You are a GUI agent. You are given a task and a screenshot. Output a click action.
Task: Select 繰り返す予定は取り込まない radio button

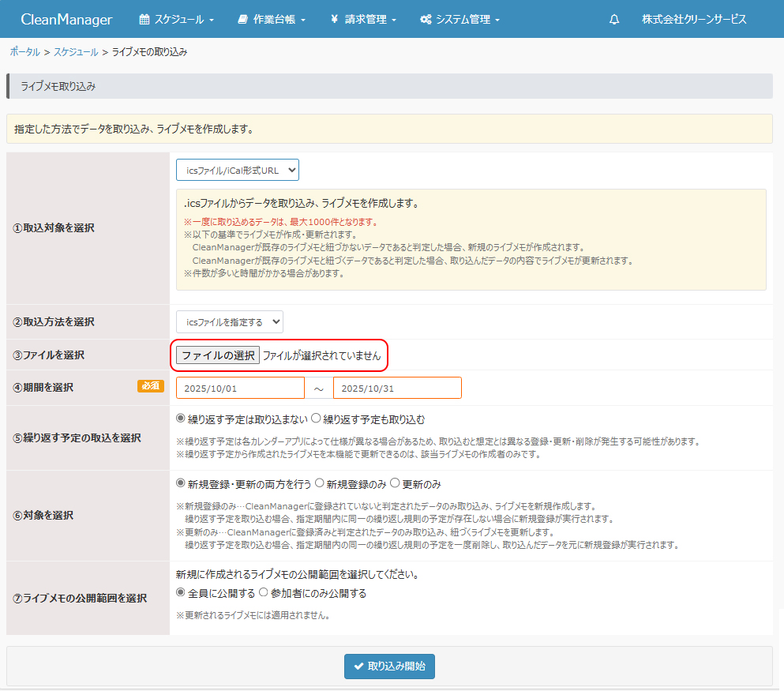point(181,419)
